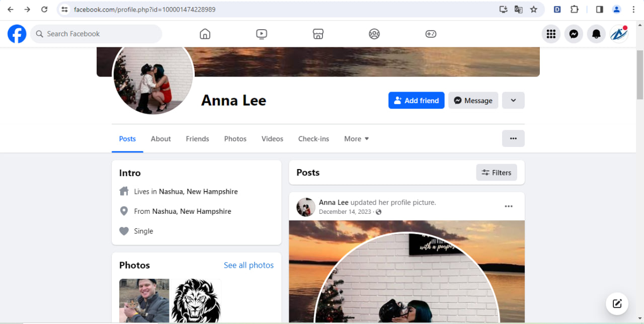
Task: Open the profile three-dot options button
Action: pyautogui.click(x=513, y=138)
